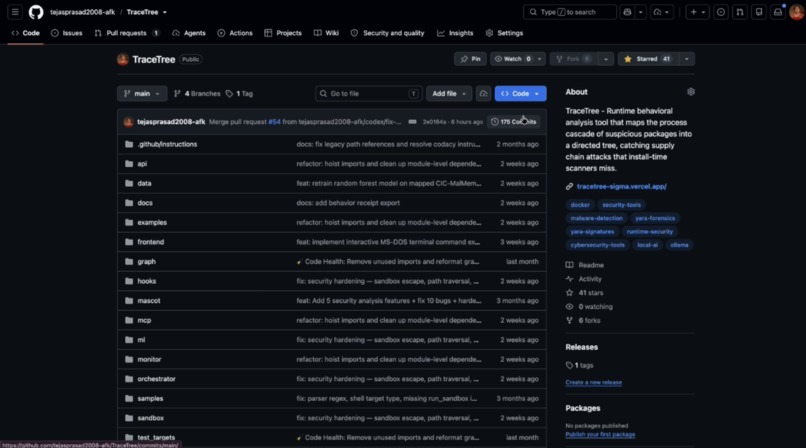
Task: Open the green Code clone dropdown
Action: [520, 94]
